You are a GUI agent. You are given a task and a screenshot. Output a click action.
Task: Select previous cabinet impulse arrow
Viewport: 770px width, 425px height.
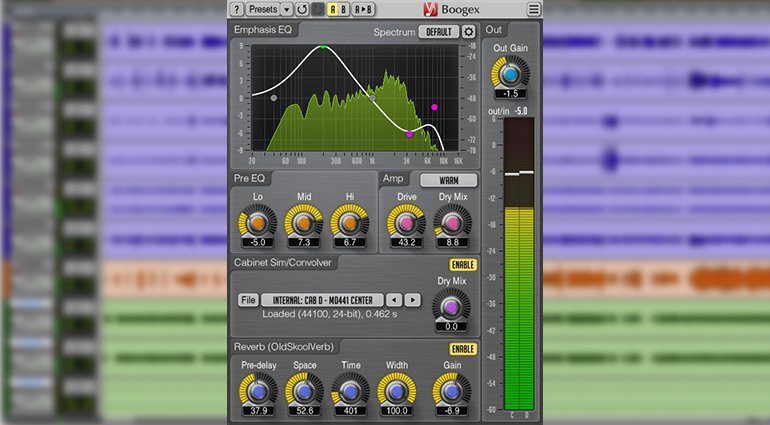[396, 299]
